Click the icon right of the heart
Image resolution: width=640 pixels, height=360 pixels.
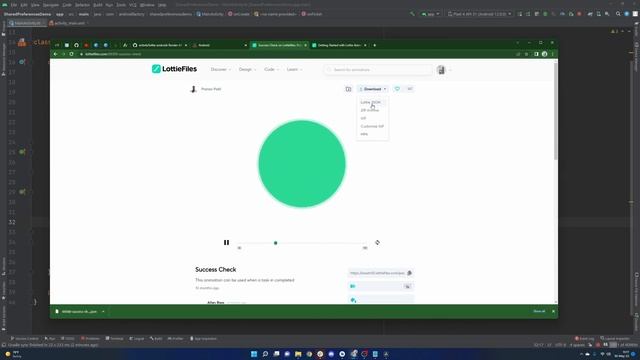[x=409, y=89]
